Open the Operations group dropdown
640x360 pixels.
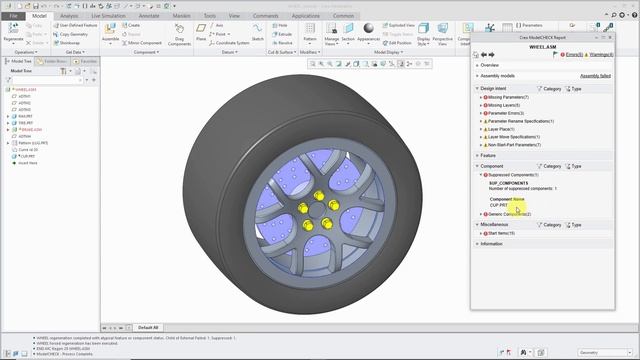pyautogui.click(x=26, y=52)
